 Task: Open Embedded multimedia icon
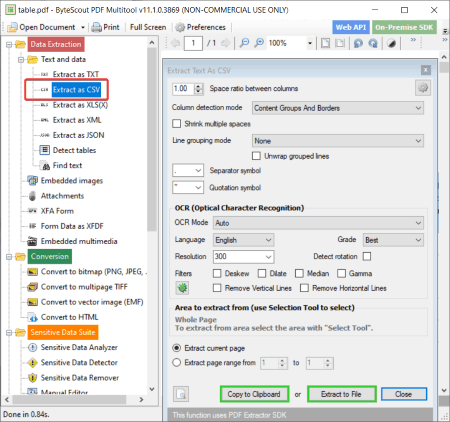click(x=32, y=241)
